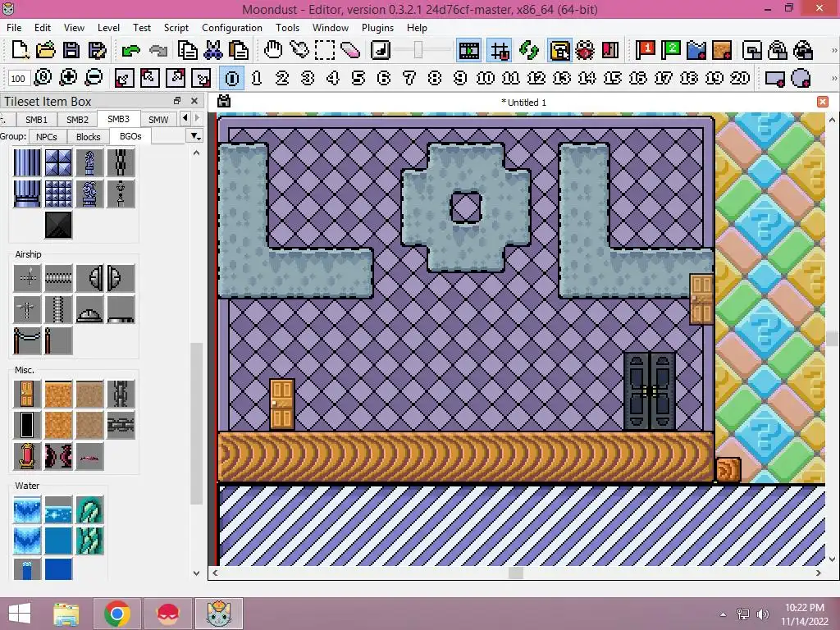Select the rectangle with plus placement tool
Viewport: 840px width, 630px height.
pos(775,78)
